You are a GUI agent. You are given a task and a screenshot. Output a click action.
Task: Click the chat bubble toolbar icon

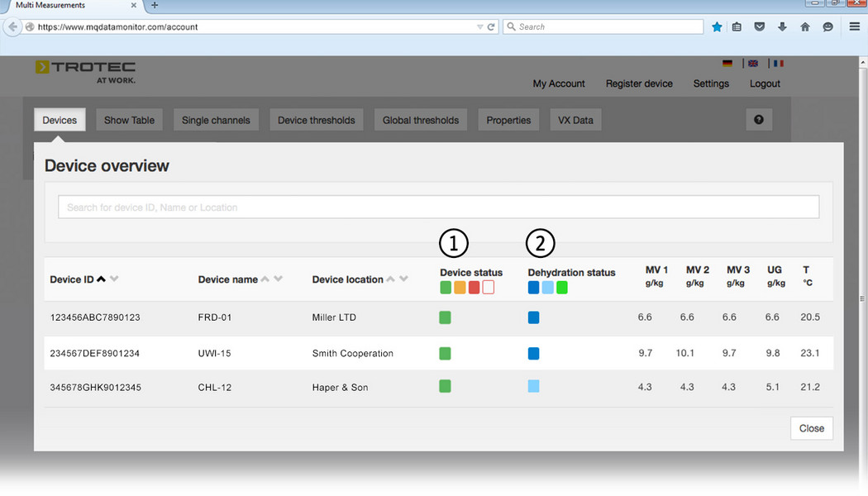pyautogui.click(x=827, y=26)
